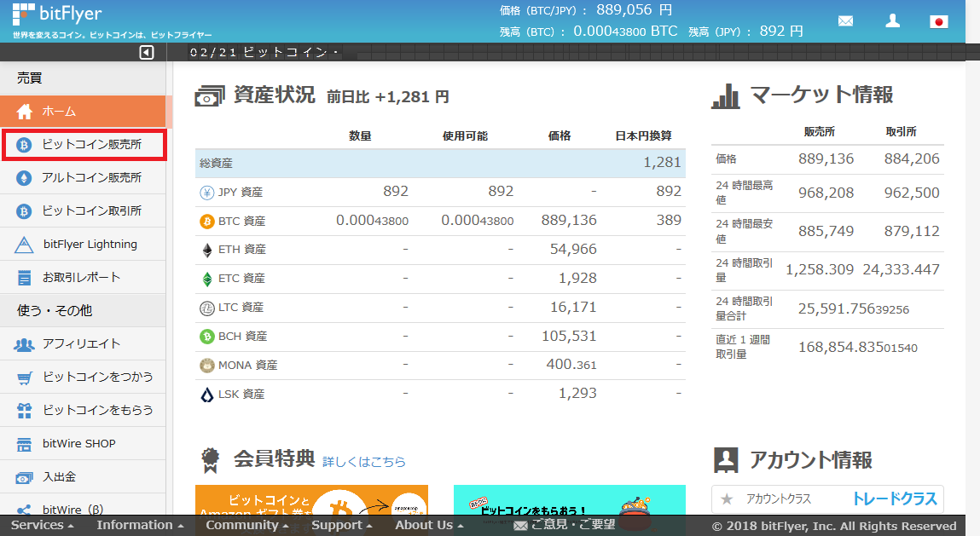This screenshot has height=536, width=980.
Task: Click the green ETC icon
Action: 207,279
